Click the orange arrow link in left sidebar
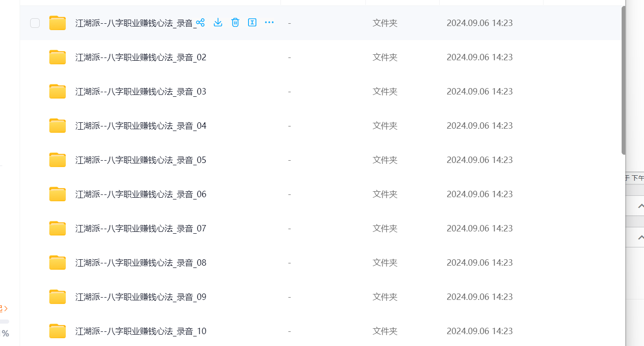The image size is (644, 346). pyautogui.click(x=5, y=309)
